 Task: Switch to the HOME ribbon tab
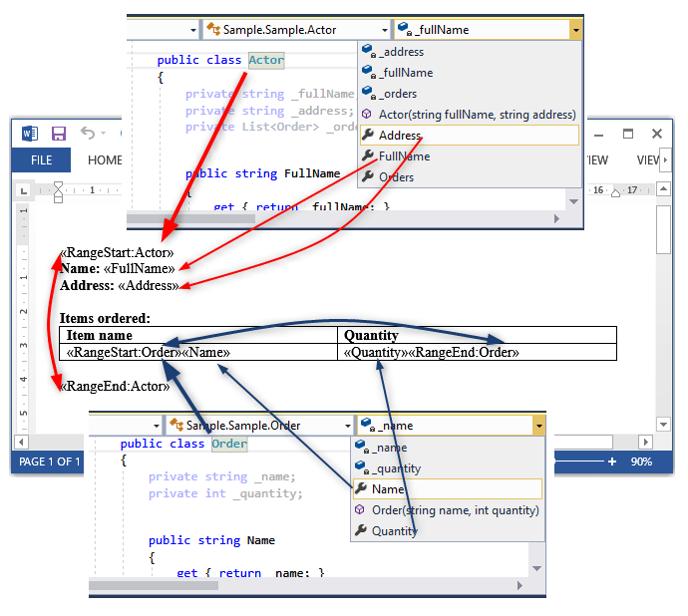click(x=105, y=160)
